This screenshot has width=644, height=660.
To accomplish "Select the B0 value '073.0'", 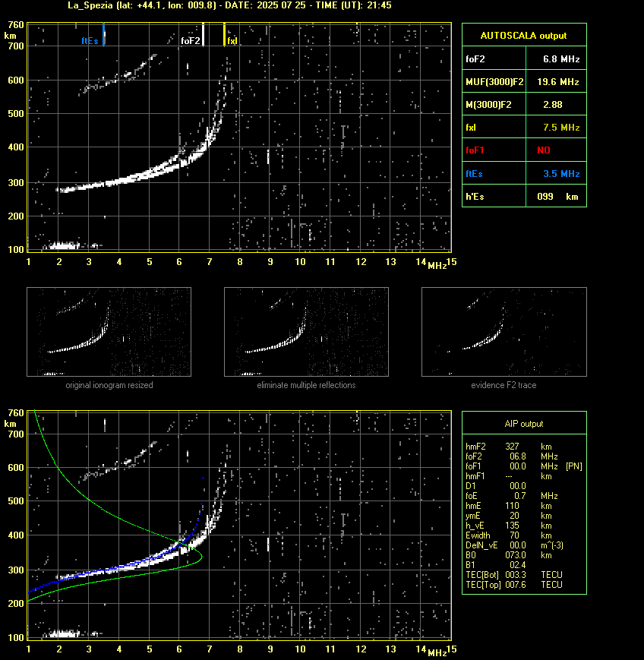I will pyautogui.click(x=516, y=555).
